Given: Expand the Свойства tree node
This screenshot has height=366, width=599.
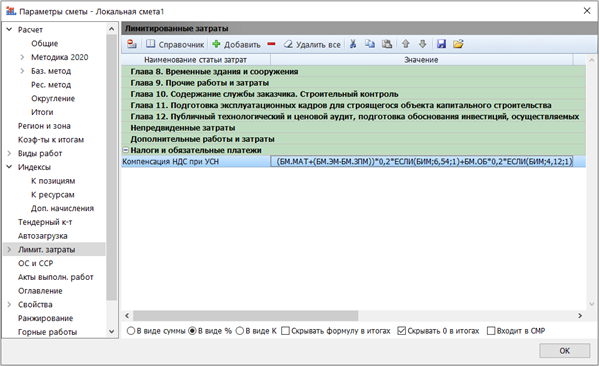Looking at the screenshot, I should [x=10, y=304].
